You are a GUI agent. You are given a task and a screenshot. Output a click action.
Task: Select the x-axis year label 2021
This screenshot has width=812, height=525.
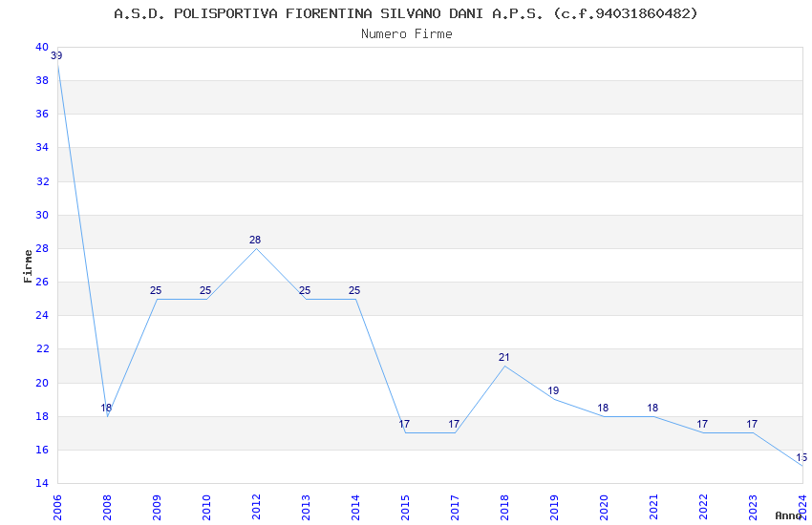[654, 508]
